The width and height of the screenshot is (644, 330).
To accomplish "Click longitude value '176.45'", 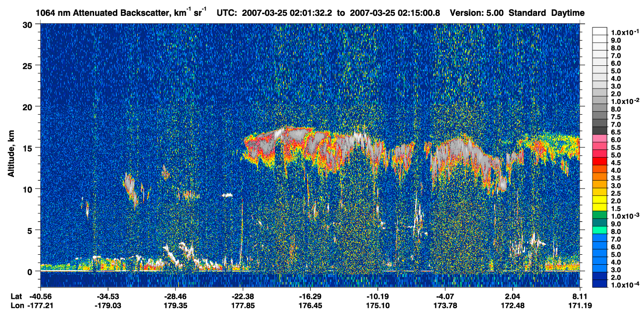I will (x=310, y=305).
